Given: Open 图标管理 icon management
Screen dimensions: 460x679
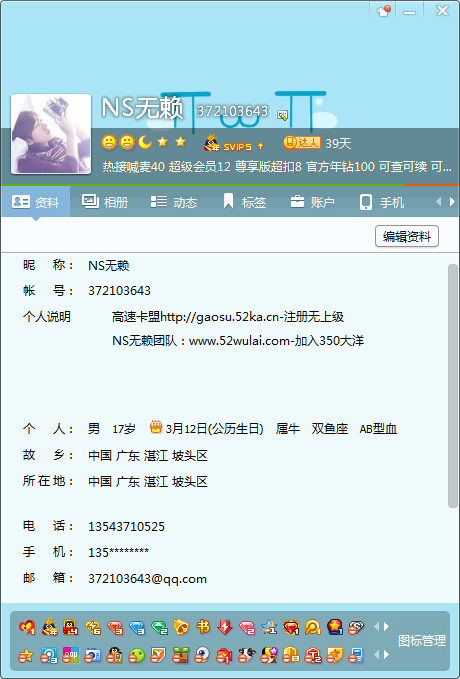Looking at the screenshot, I should point(422,641).
